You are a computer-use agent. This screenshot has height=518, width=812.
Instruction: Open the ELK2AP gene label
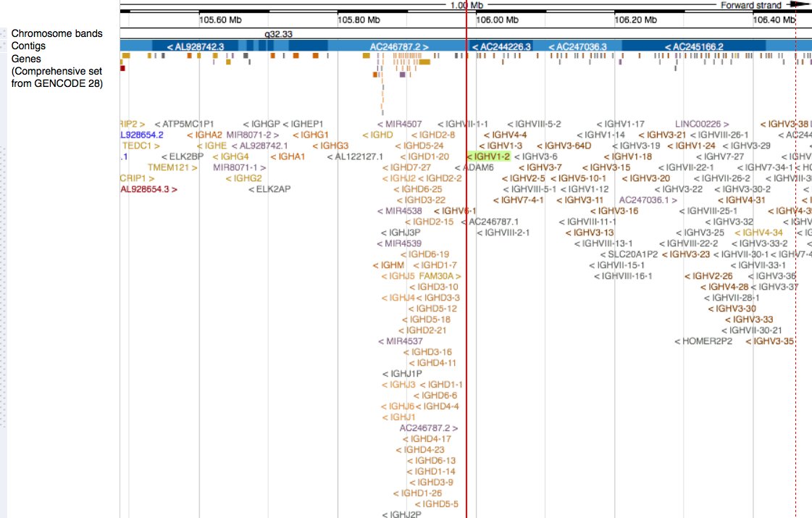click(269, 189)
